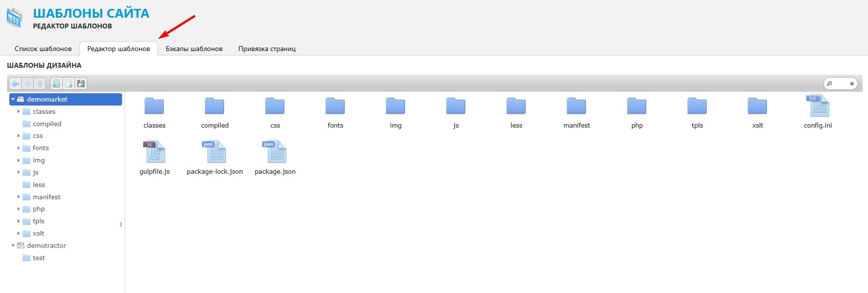Select fonts row label in the tree
Image resolution: width=868 pixels, height=293 pixels.
(41, 148)
